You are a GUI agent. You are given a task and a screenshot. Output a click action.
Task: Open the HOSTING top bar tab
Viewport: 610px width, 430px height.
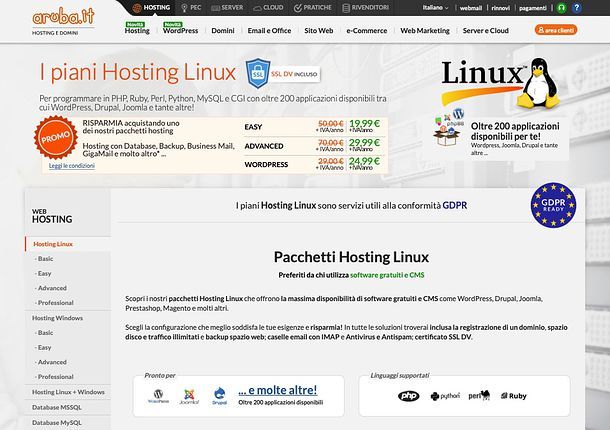coord(152,7)
